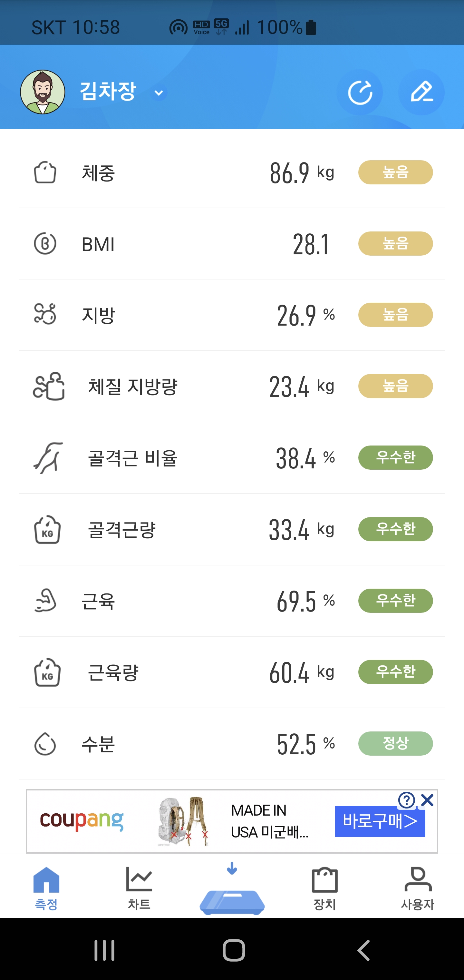The image size is (464, 980).
Task: Tap the 골격근 비율 muscle icon
Action: click(48, 458)
